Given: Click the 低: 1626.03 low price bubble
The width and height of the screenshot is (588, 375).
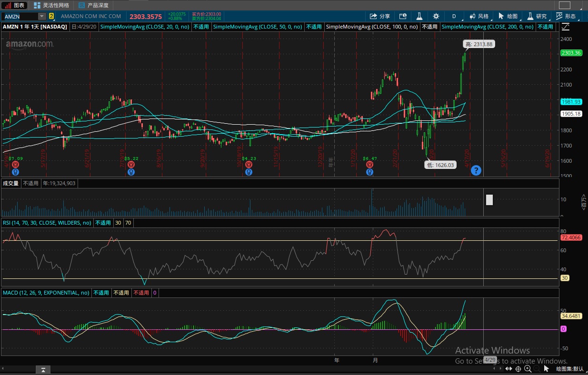Looking at the screenshot, I should point(440,165).
